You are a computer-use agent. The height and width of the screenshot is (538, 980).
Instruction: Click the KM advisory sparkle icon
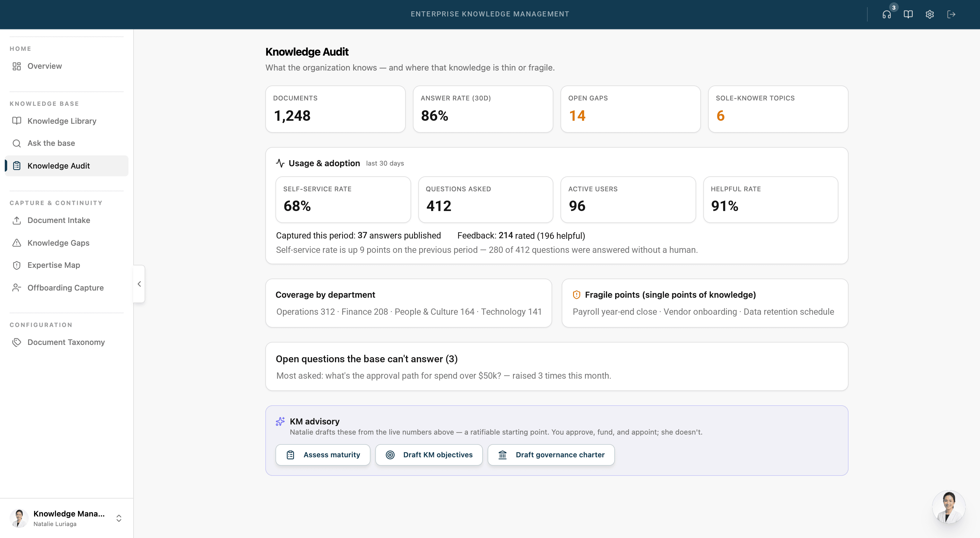coord(280,421)
